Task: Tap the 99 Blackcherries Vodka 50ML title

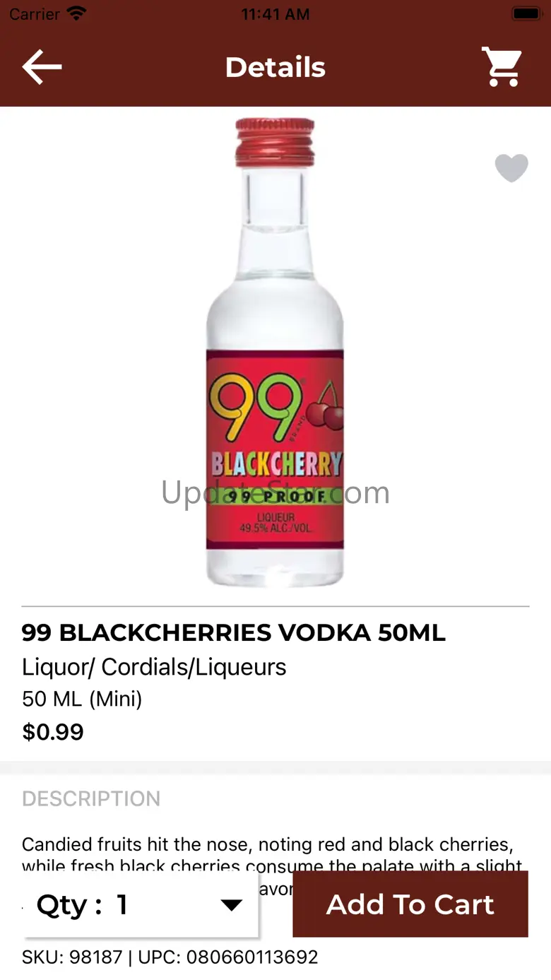Action: 234,632
